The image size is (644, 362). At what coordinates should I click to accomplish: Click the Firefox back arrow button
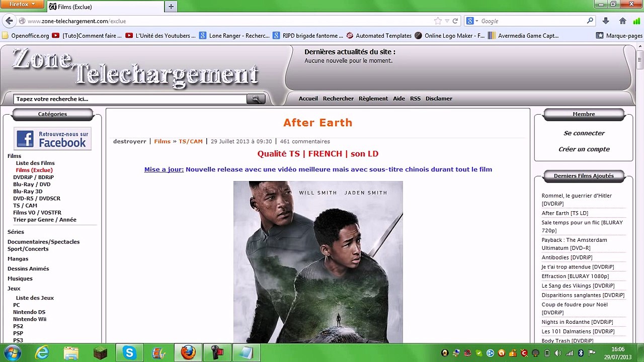point(9,21)
